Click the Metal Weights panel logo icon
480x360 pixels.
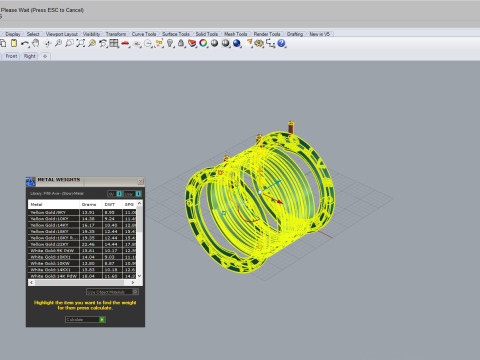coord(30,181)
